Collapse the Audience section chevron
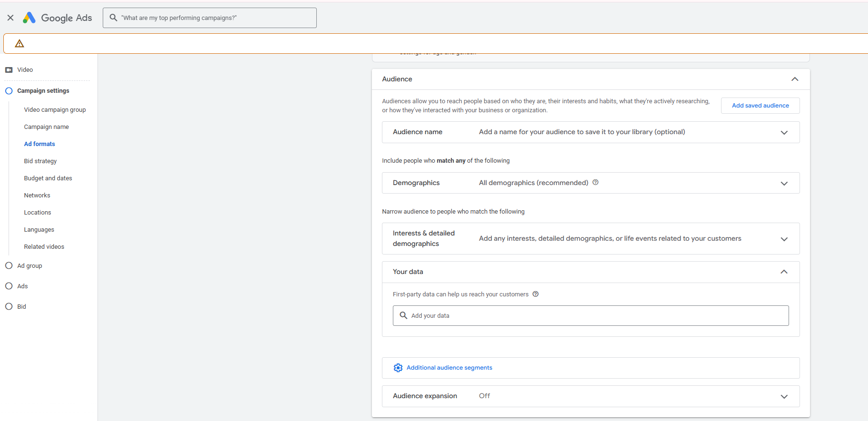The image size is (868, 421). tap(795, 79)
